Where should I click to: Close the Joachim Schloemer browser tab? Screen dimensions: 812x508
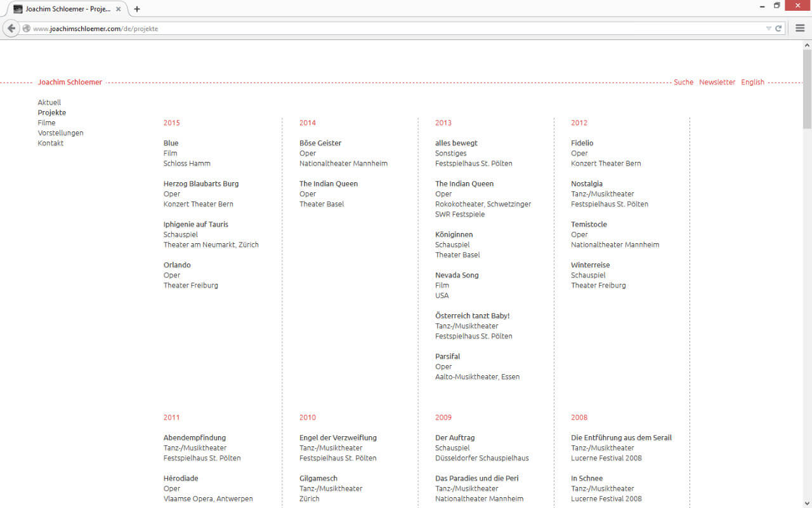118,9
